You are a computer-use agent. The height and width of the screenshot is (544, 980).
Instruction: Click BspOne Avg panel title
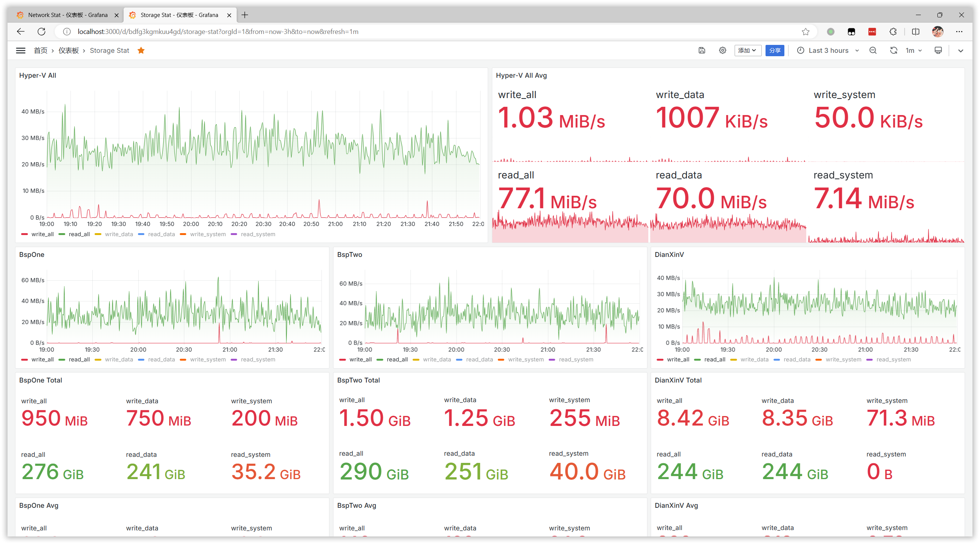coord(38,505)
